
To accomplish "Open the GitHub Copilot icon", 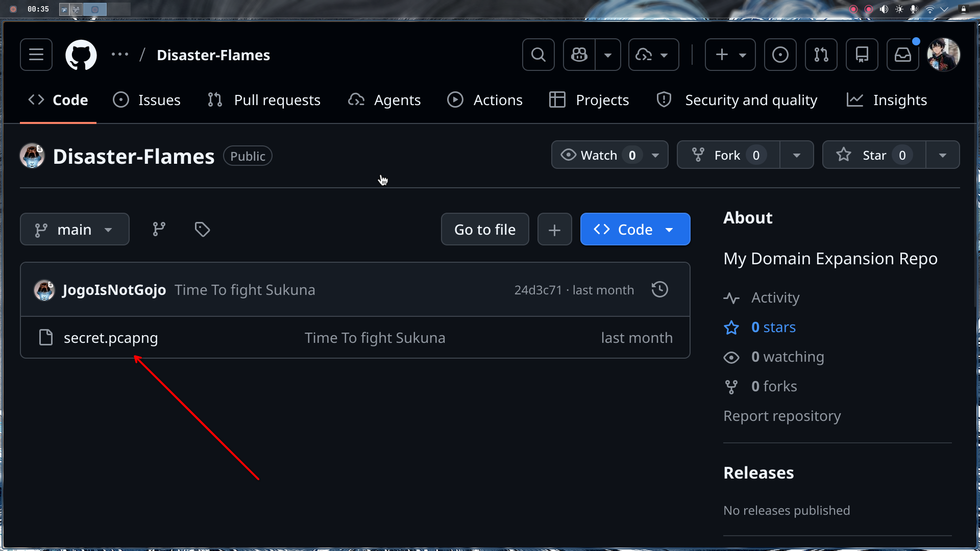I will (579, 55).
